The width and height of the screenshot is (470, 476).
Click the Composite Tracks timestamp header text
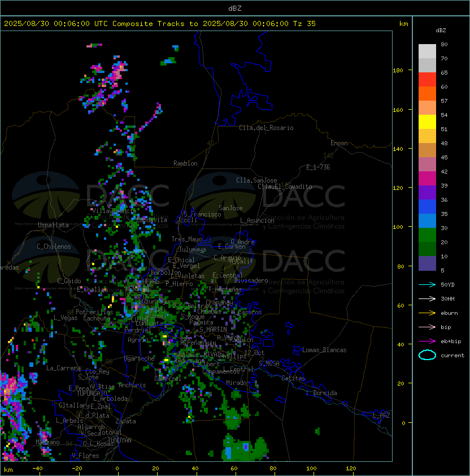pos(160,24)
